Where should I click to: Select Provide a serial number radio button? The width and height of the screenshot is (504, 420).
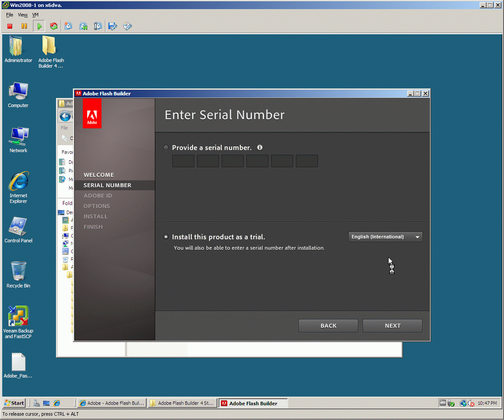click(166, 148)
